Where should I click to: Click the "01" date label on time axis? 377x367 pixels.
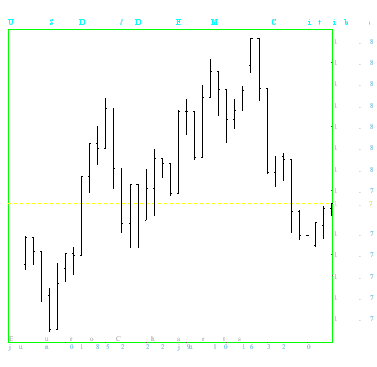click(x=76, y=347)
